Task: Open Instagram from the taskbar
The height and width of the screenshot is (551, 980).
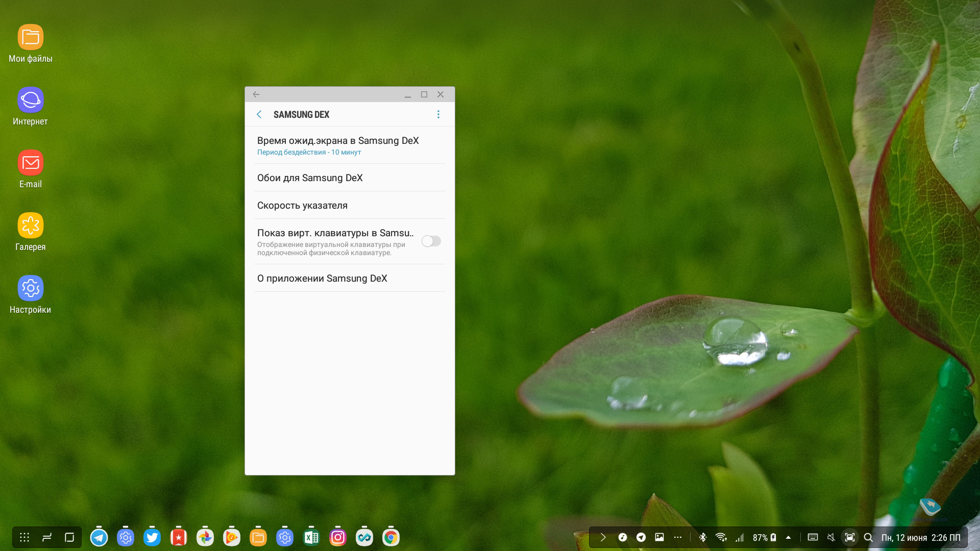Action: tap(338, 537)
